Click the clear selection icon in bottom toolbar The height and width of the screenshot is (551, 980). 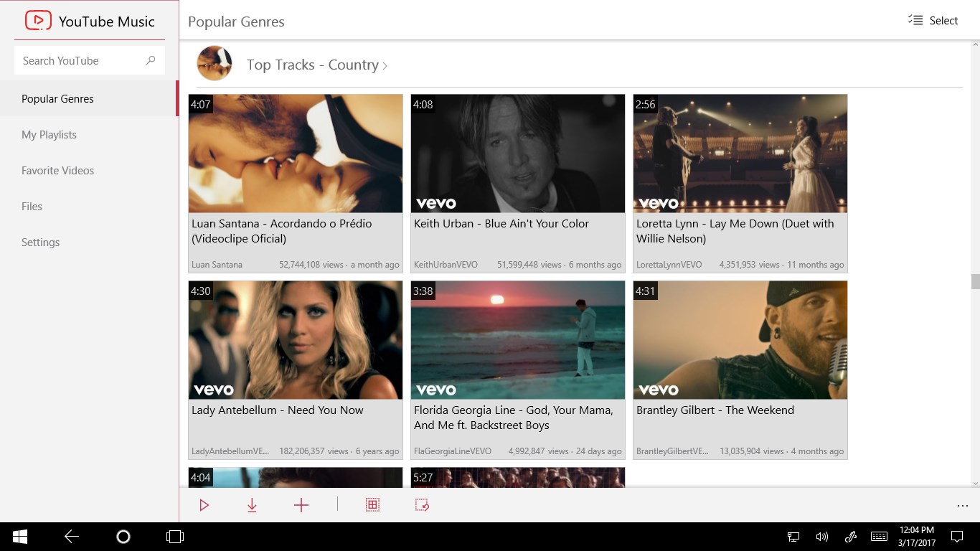[x=422, y=505]
